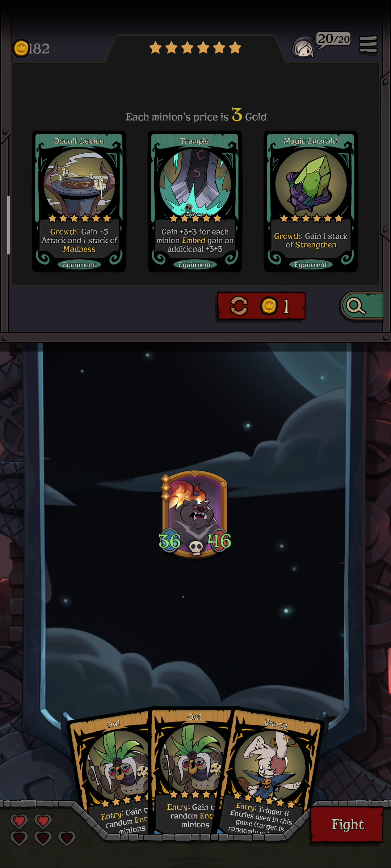This screenshot has width=391, height=868.
Task: Click the bear minion's green attack value 36
Action: coord(169,541)
